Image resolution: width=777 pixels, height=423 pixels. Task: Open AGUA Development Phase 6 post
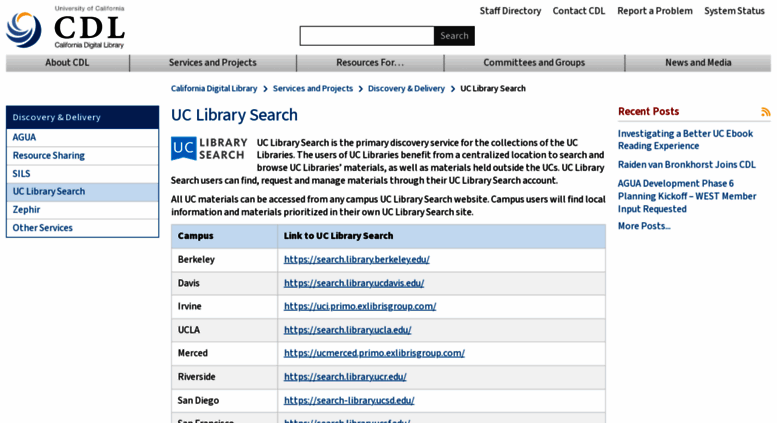(x=687, y=196)
